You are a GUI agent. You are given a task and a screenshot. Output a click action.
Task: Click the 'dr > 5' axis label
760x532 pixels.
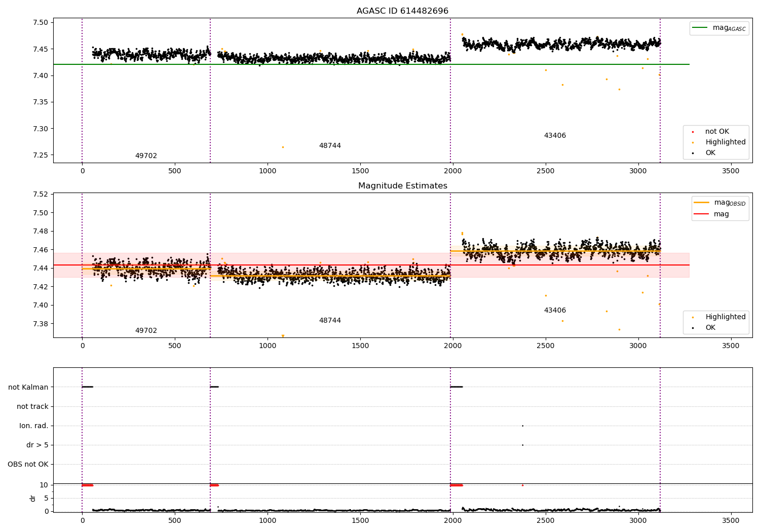[37, 445]
